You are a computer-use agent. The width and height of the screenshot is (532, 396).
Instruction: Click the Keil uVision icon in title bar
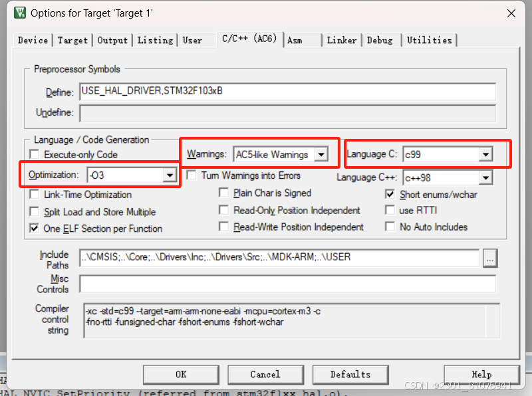[20, 13]
